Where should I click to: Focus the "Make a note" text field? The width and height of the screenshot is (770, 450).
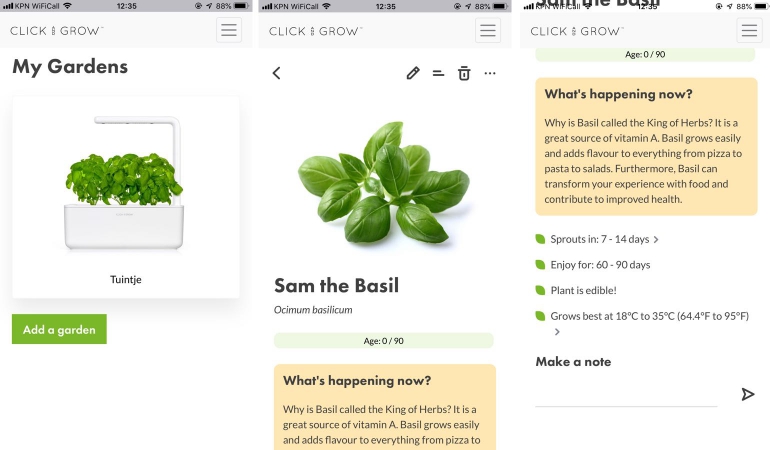tap(626, 394)
